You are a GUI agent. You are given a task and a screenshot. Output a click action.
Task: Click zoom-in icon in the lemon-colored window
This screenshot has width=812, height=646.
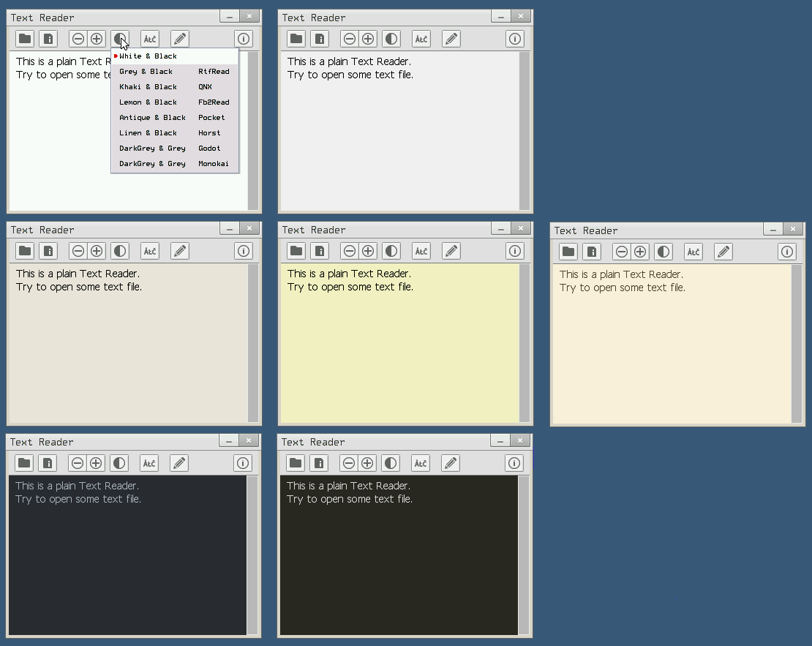point(367,251)
